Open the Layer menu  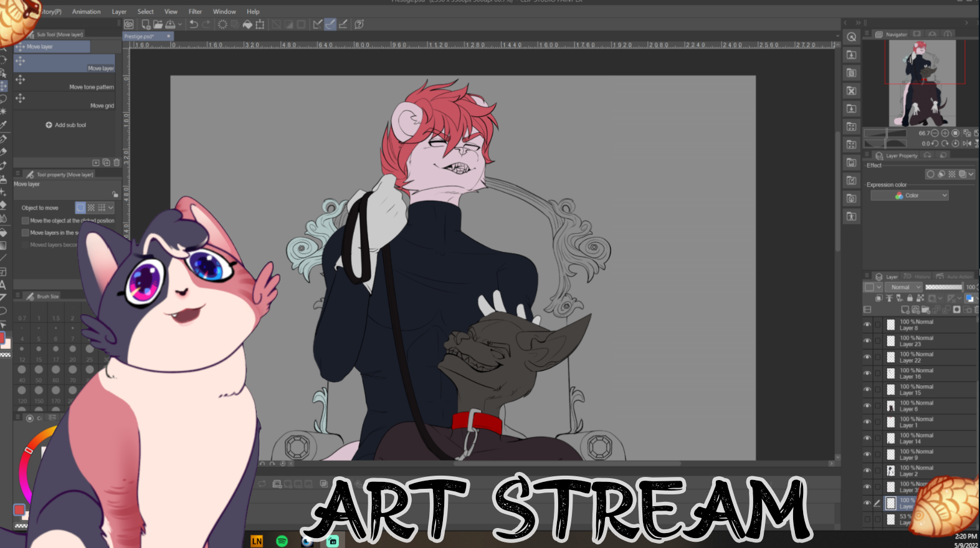pos(119,12)
